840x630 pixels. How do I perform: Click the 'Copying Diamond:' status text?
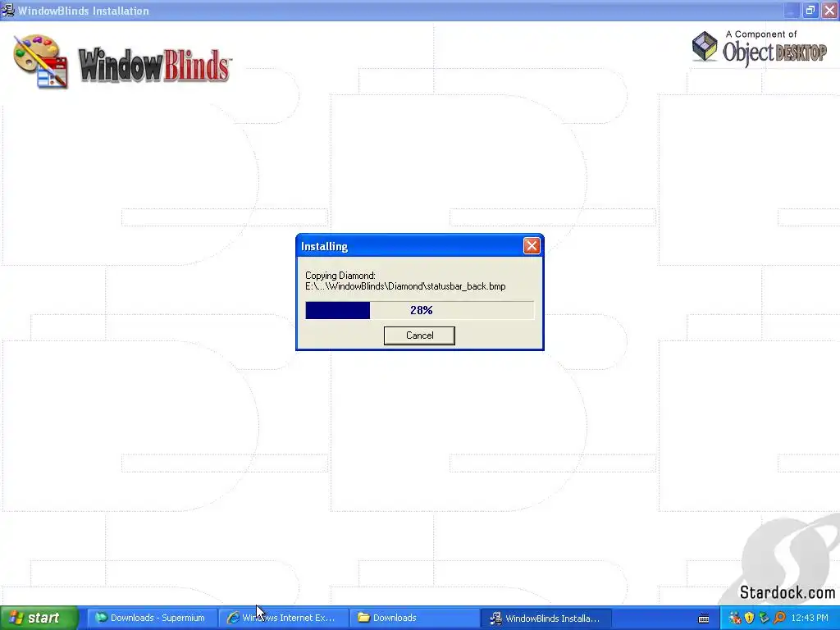340,276
